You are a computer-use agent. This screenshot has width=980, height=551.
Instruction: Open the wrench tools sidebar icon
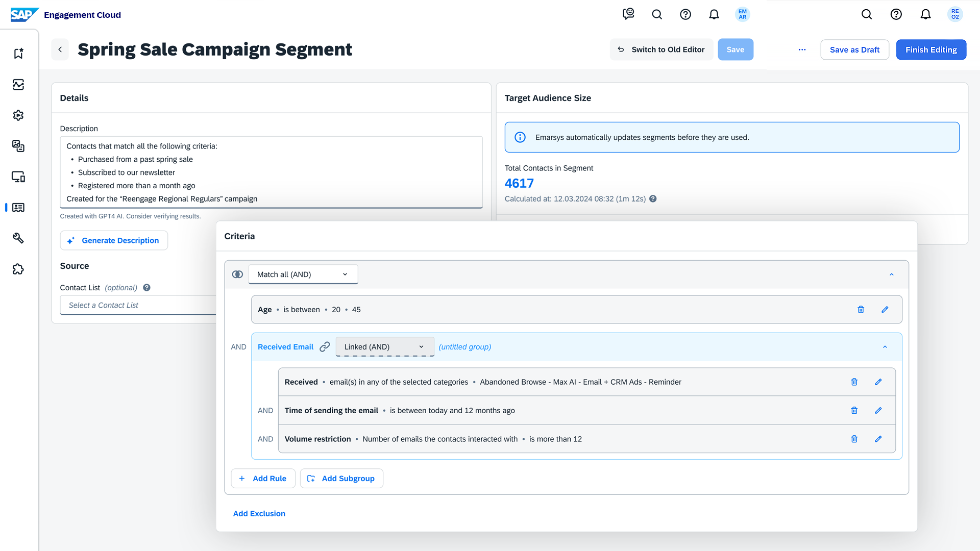18,238
